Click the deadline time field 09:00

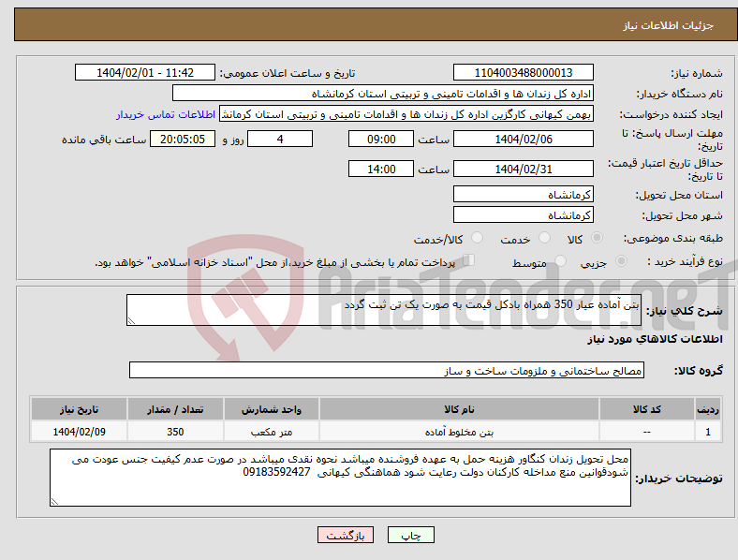pos(381,139)
